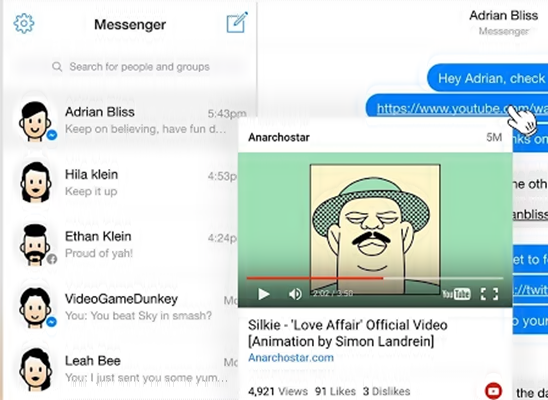Open Hila klein avatar
This screenshot has width=548, height=400.
[x=35, y=182]
